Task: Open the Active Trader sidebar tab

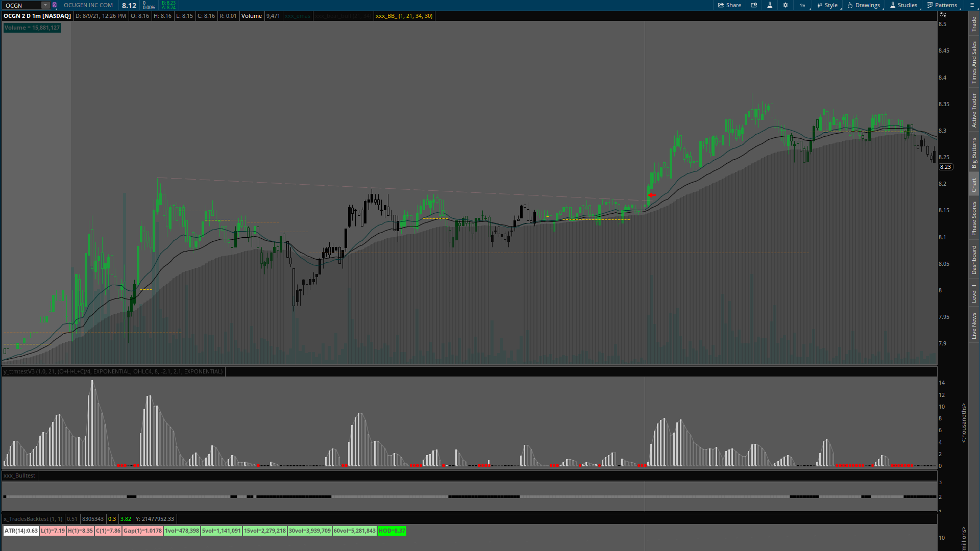Action: point(974,110)
